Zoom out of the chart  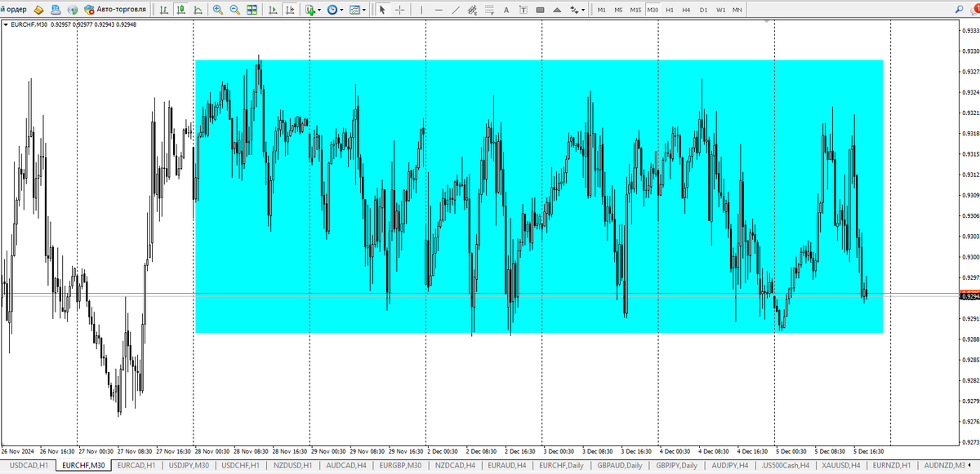coord(234,10)
